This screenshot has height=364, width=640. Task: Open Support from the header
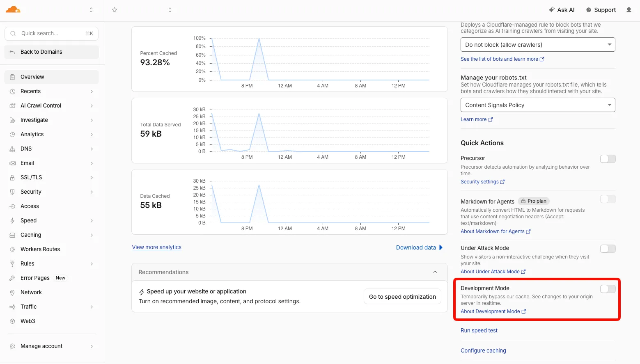pos(601,10)
